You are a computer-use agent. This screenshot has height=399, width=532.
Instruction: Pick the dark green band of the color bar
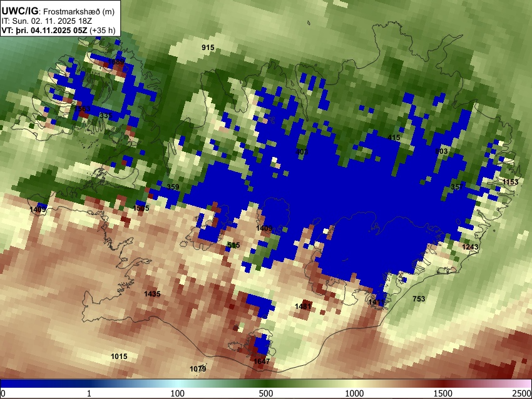click(266, 383)
